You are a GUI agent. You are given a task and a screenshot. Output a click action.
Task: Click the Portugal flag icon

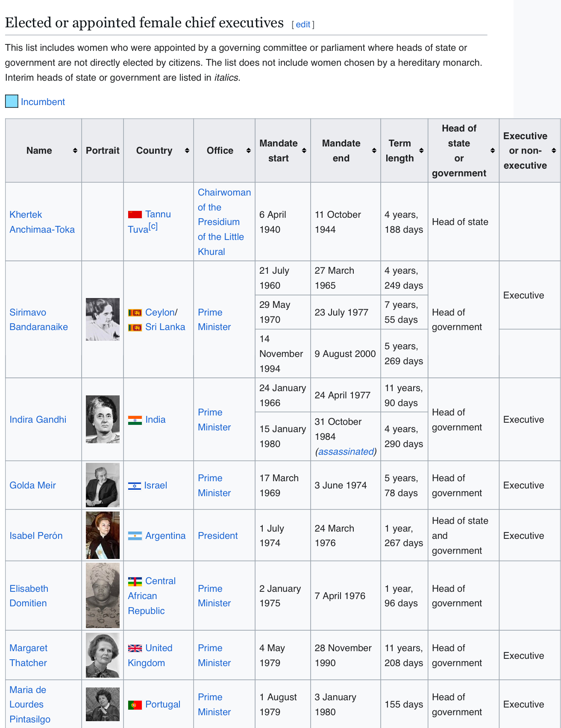click(135, 705)
